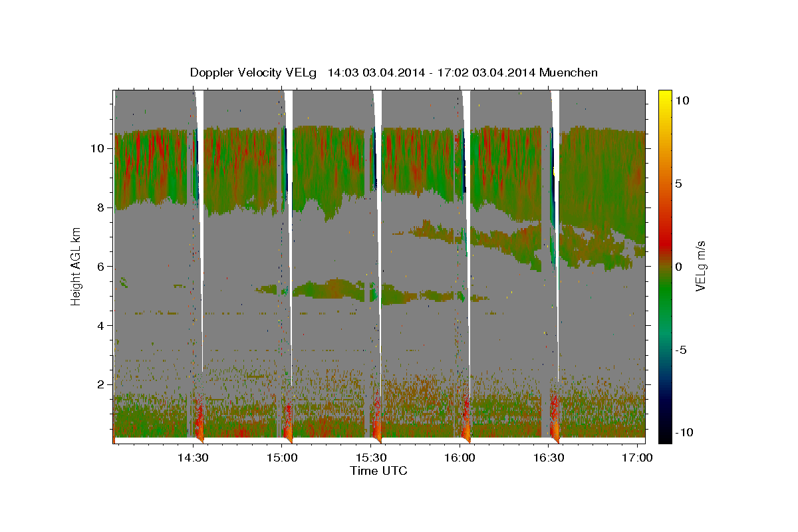Click the colorbar value 0
Viewport: 798px width, 532px height.
(x=679, y=267)
